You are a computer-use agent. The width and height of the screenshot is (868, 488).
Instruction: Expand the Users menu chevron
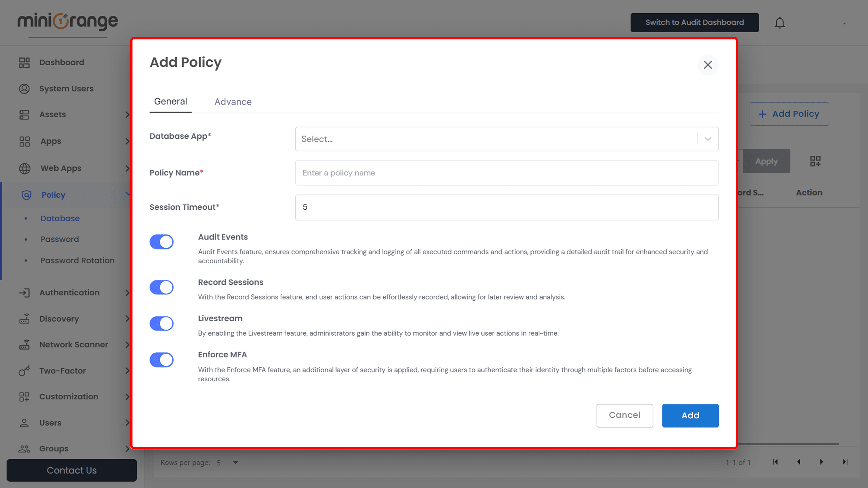click(x=127, y=423)
